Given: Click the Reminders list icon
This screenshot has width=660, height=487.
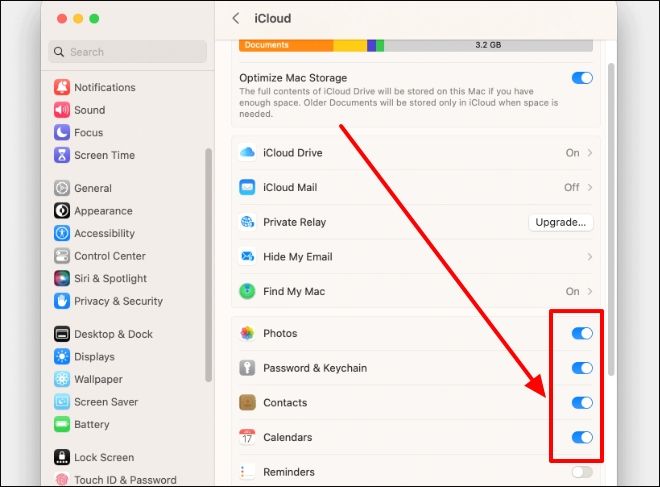Looking at the screenshot, I should [247, 472].
